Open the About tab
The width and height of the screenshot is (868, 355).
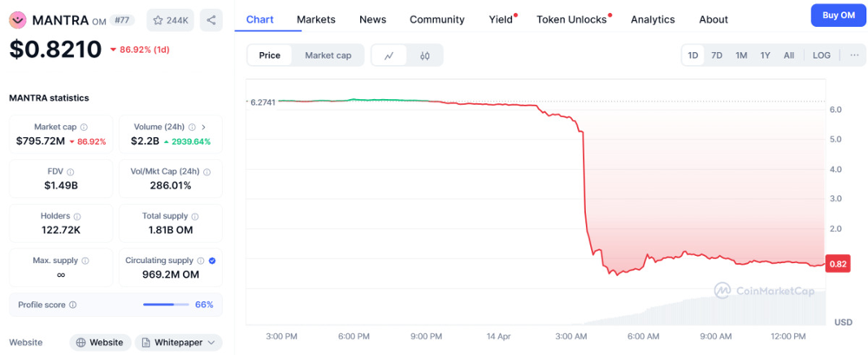(713, 19)
